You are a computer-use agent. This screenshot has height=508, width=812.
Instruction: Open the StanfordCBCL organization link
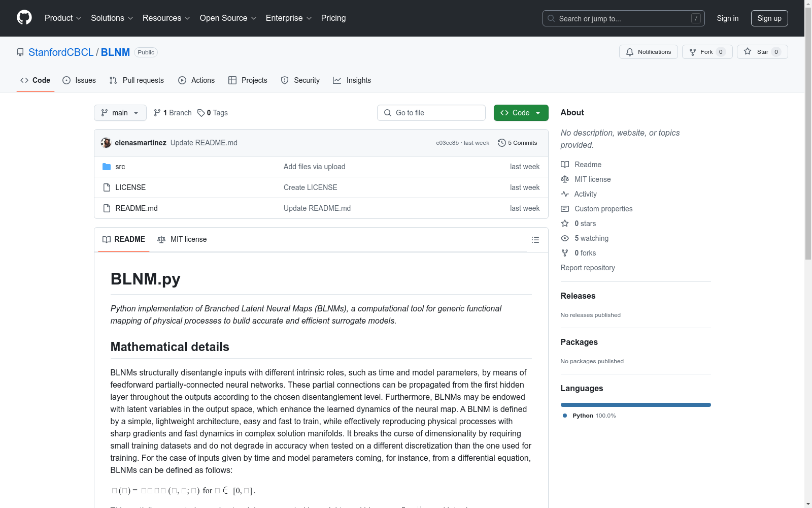pyautogui.click(x=61, y=52)
